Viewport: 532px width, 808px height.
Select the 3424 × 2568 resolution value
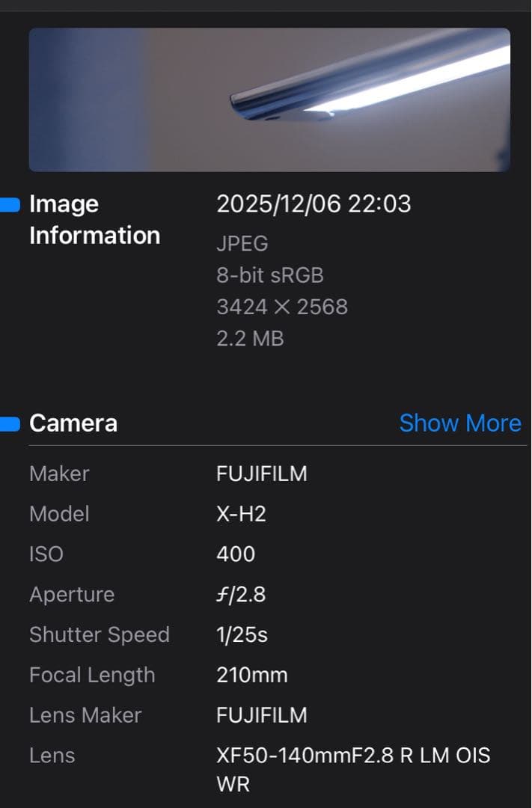pyautogui.click(x=281, y=307)
